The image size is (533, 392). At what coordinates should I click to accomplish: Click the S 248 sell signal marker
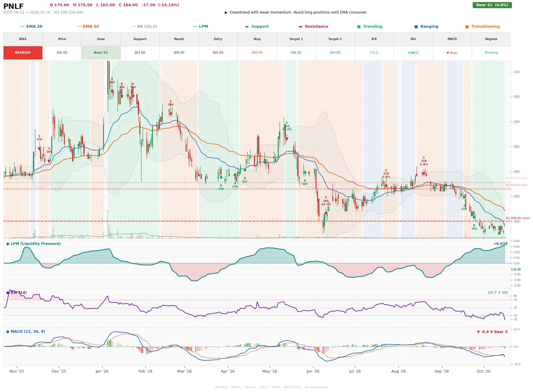[x=49, y=161]
